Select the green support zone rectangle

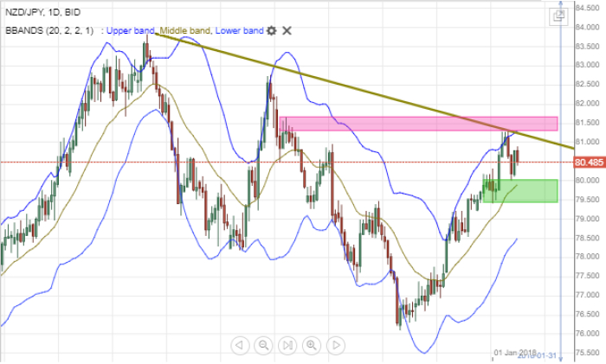pyautogui.click(x=520, y=191)
